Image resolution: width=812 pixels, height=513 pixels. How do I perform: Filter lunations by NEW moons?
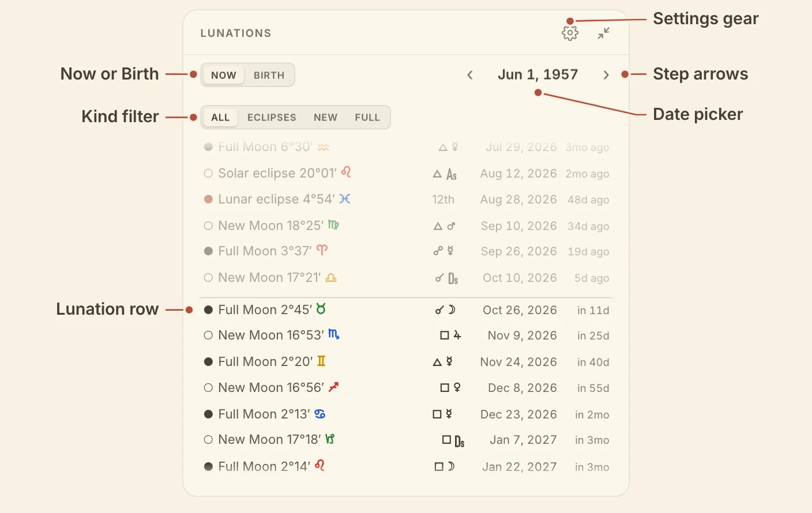325,118
